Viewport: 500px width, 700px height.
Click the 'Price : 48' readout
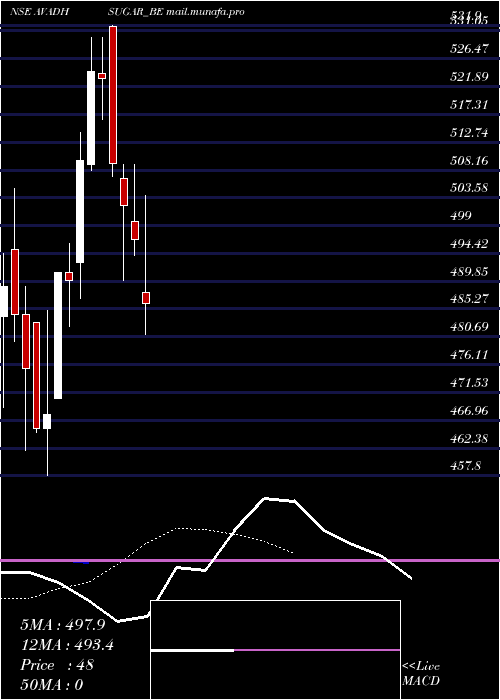57,665
